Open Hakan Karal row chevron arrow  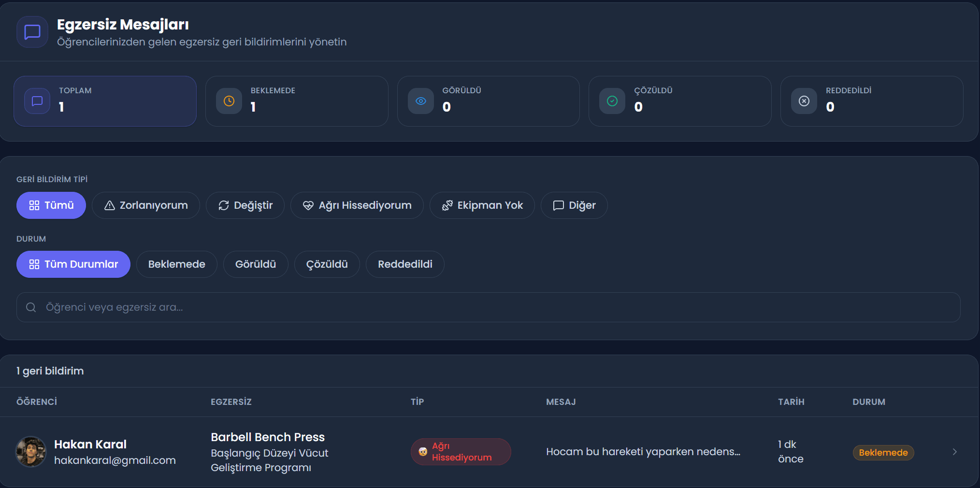click(x=955, y=452)
